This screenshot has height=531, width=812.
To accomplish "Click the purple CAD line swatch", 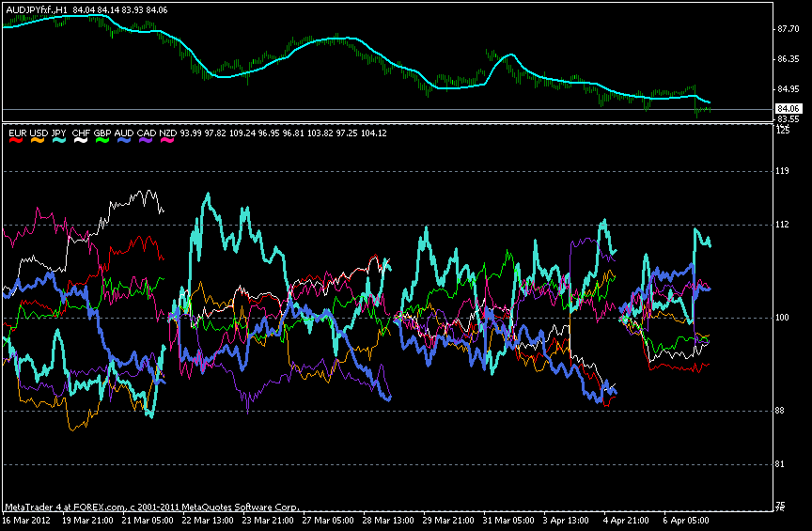I will click(x=146, y=140).
